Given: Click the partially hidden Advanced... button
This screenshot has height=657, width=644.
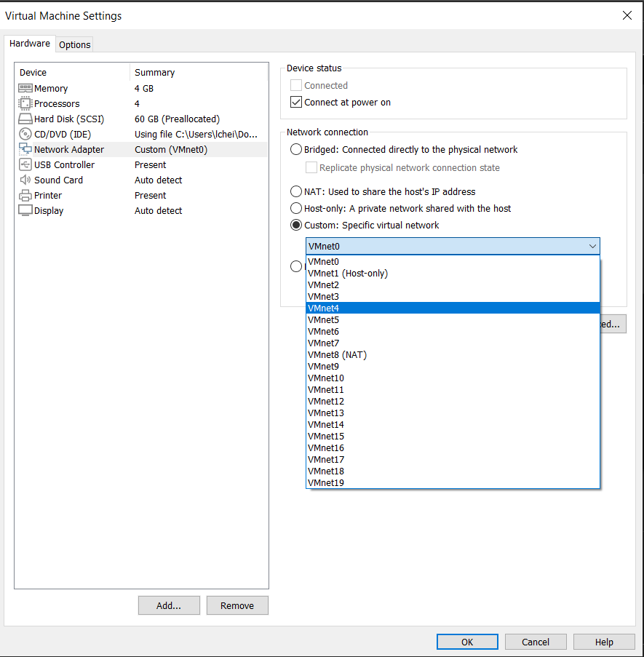Looking at the screenshot, I should (x=613, y=324).
